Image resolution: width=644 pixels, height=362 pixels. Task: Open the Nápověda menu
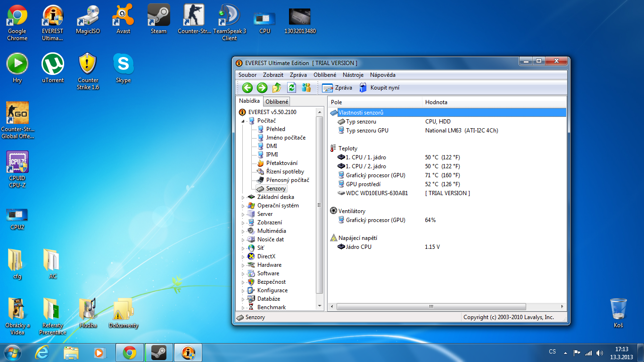tap(383, 75)
